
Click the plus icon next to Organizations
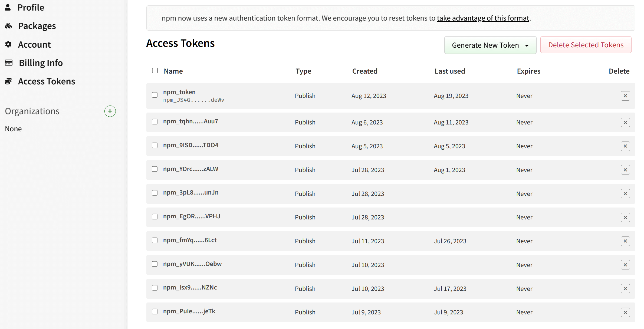(x=110, y=111)
